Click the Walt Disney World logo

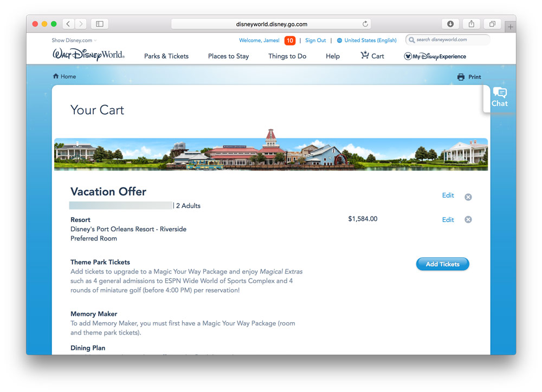(x=88, y=54)
